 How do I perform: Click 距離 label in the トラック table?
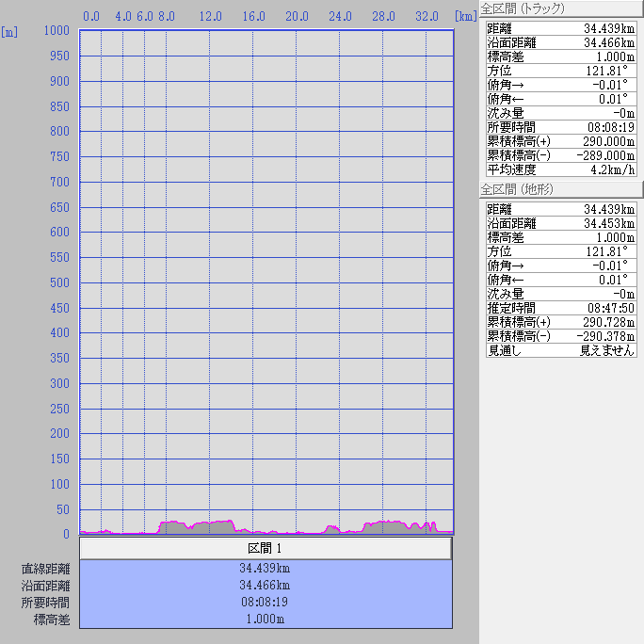(499, 29)
